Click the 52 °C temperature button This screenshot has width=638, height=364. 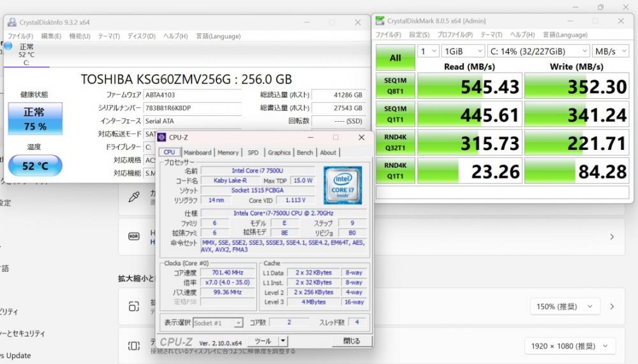(x=35, y=166)
